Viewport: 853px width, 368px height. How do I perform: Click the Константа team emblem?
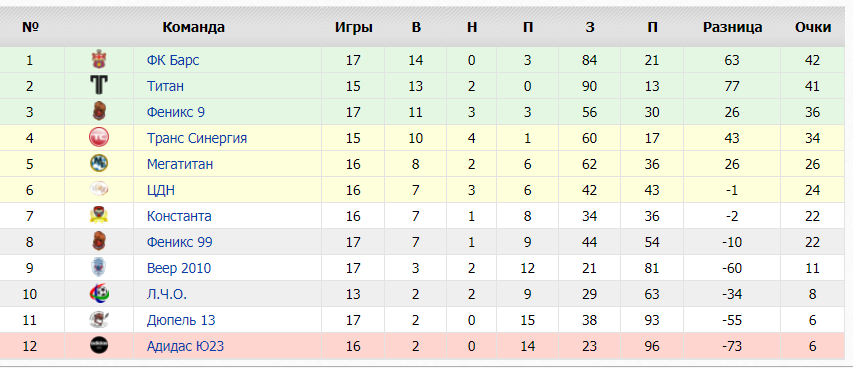[98, 216]
